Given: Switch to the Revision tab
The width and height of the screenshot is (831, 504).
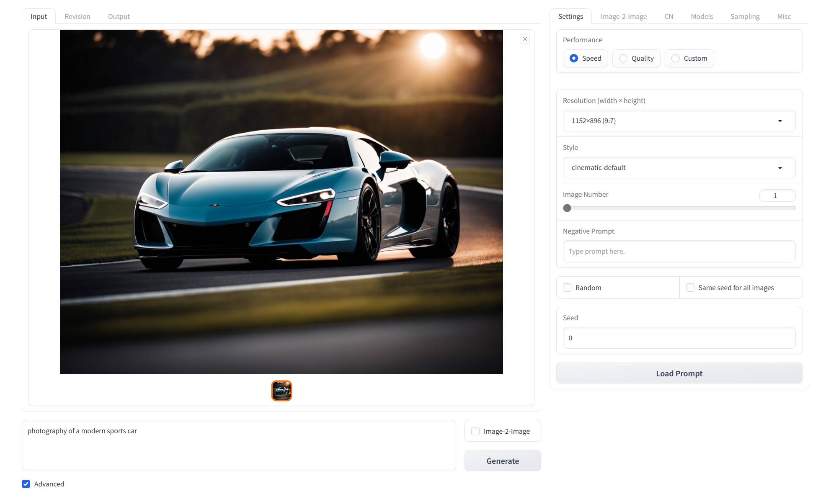Looking at the screenshot, I should (77, 16).
